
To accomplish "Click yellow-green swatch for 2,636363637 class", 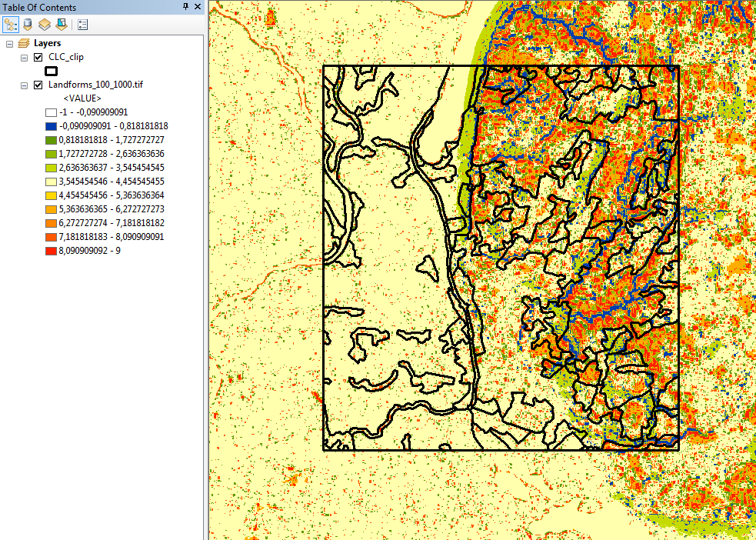I will pos(51,168).
